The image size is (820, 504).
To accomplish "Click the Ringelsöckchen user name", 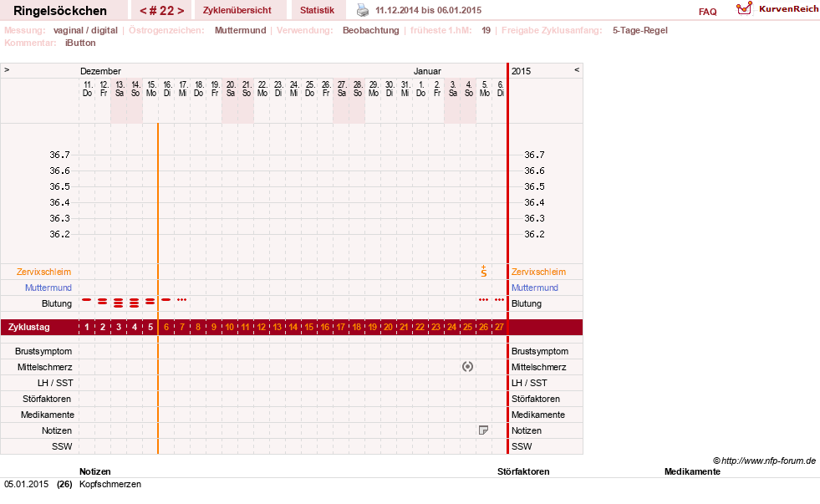I will point(60,11).
